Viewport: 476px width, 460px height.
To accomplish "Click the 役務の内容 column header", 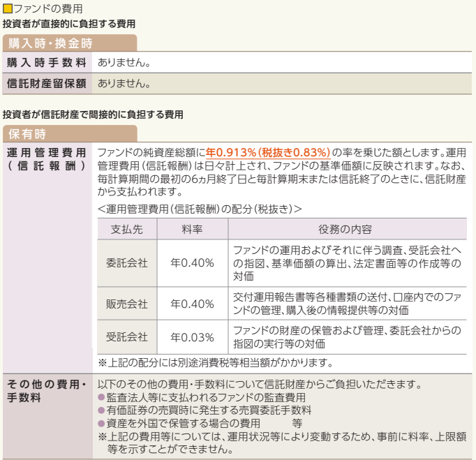I will 345,230.
